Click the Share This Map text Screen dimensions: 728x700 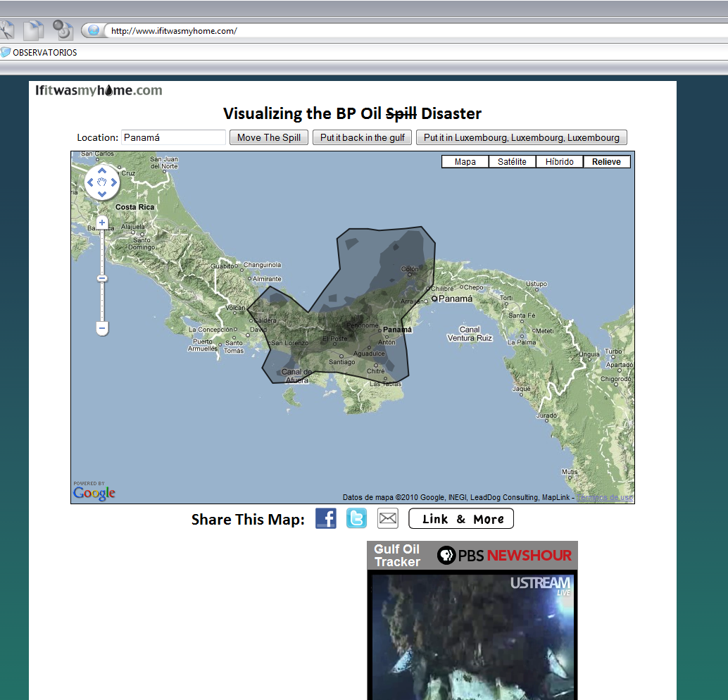tap(248, 519)
